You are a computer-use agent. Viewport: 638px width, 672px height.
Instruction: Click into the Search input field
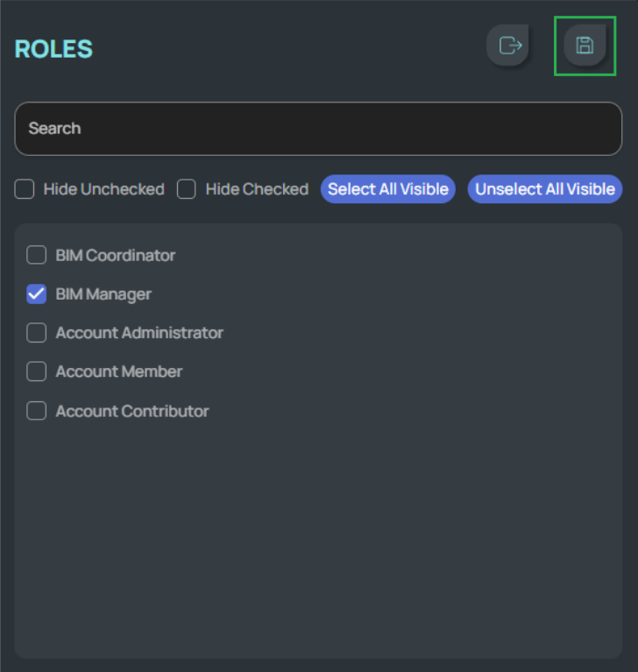(318, 129)
